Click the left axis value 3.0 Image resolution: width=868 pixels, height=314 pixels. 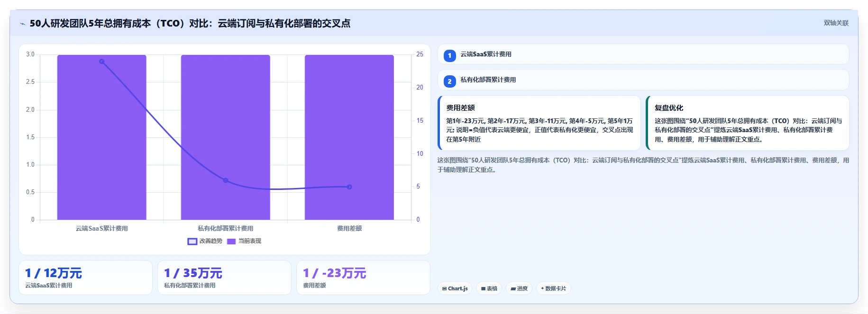(x=30, y=54)
